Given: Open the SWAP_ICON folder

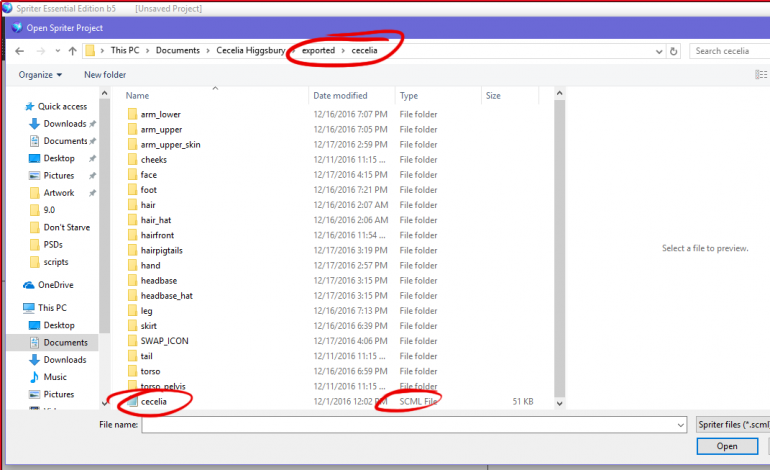Looking at the screenshot, I should point(164,341).
